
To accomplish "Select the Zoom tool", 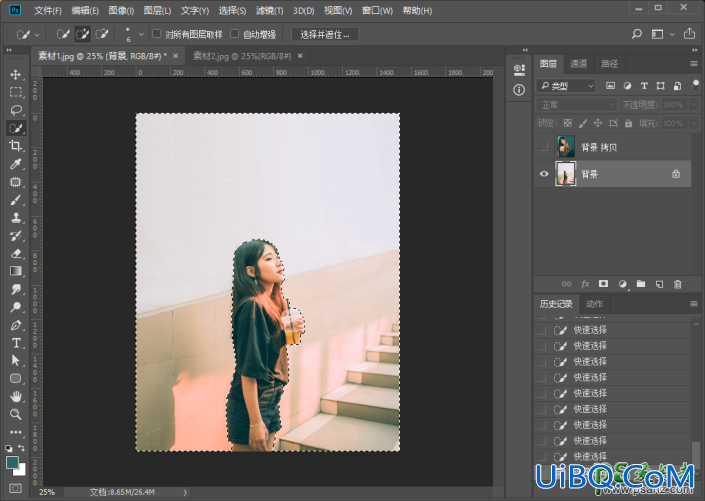I will pos(16,414).
